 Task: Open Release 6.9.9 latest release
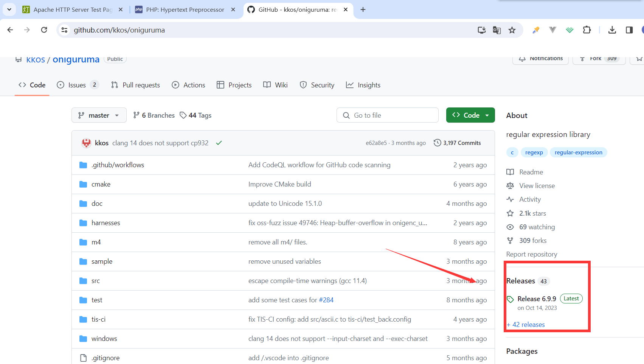(537, 299)
